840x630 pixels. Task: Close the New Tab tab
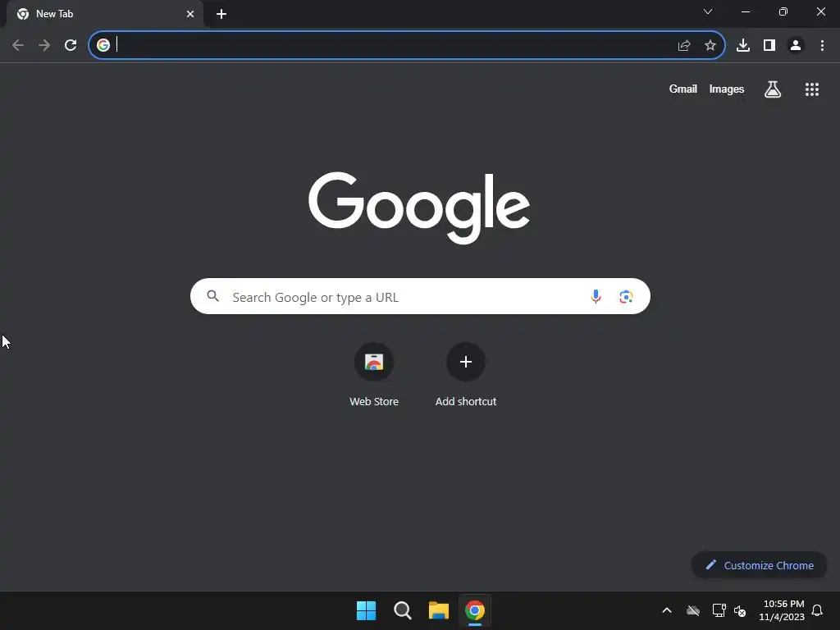click(190, 14)
